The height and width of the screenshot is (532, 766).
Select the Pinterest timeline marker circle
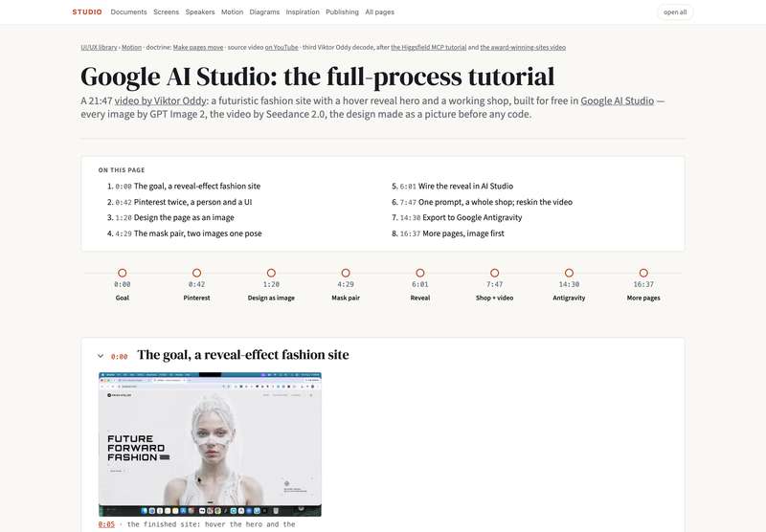[196, 273]
